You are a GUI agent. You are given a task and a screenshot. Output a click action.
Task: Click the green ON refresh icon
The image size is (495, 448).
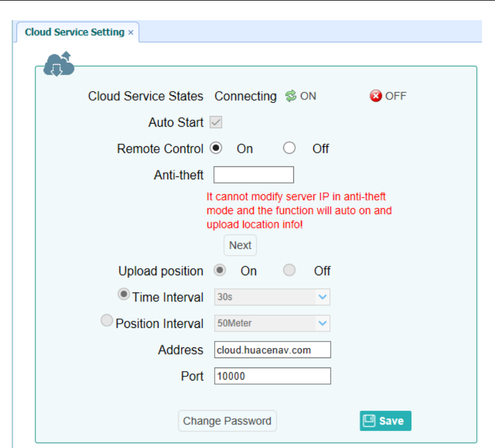point(290,96)
